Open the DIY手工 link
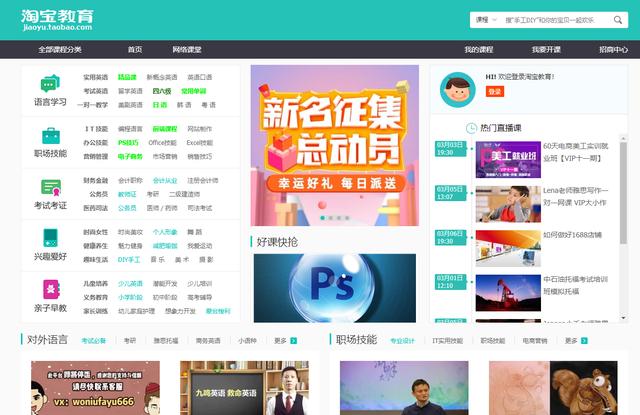The height and width of the screenshot is (415, 640). [129, 260]
